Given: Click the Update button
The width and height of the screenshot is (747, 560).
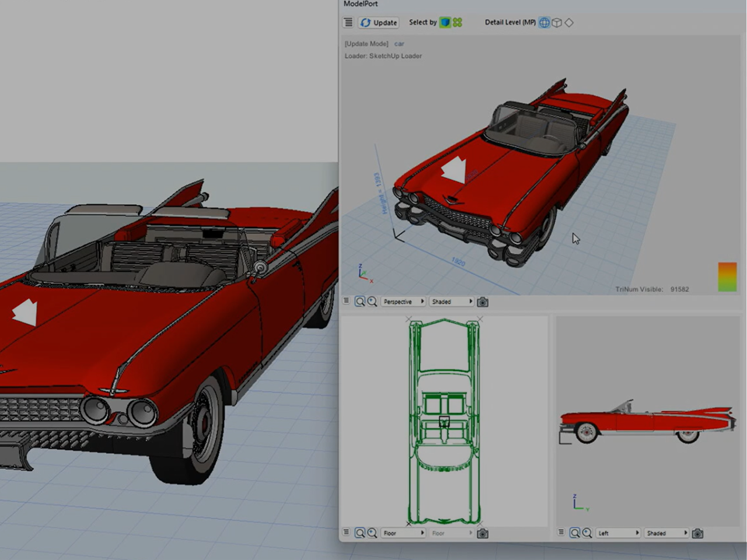Looking at the screenshot, I should click(379, 22).
